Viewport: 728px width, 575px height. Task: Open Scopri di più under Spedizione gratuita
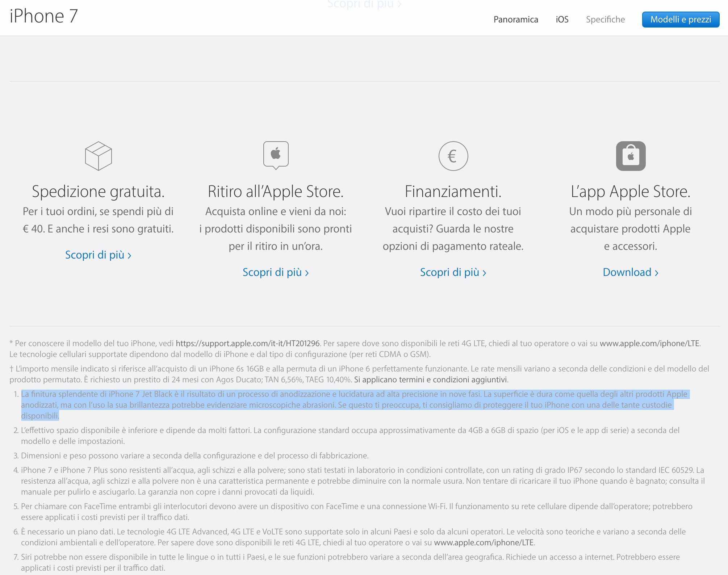point(98,255)
